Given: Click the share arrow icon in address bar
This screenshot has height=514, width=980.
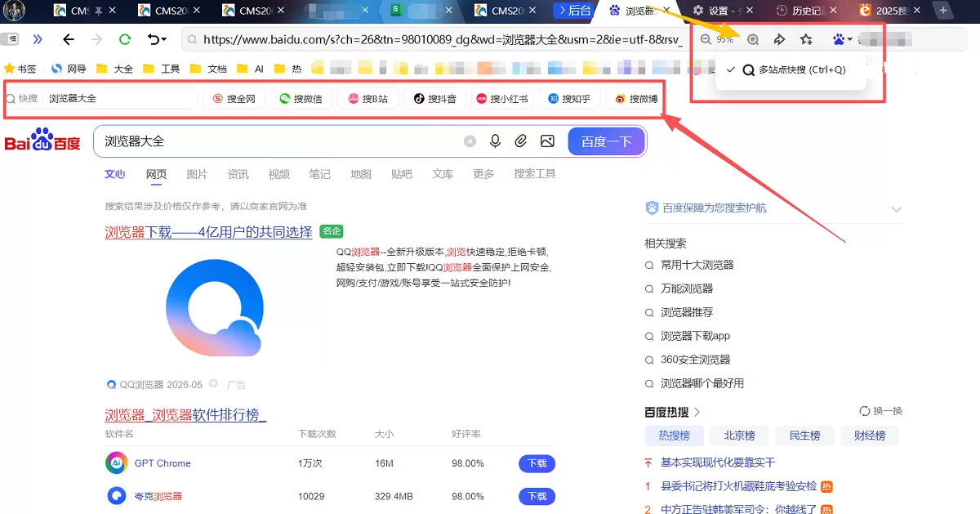Looking at the screenshot, I should coord(779,39).
